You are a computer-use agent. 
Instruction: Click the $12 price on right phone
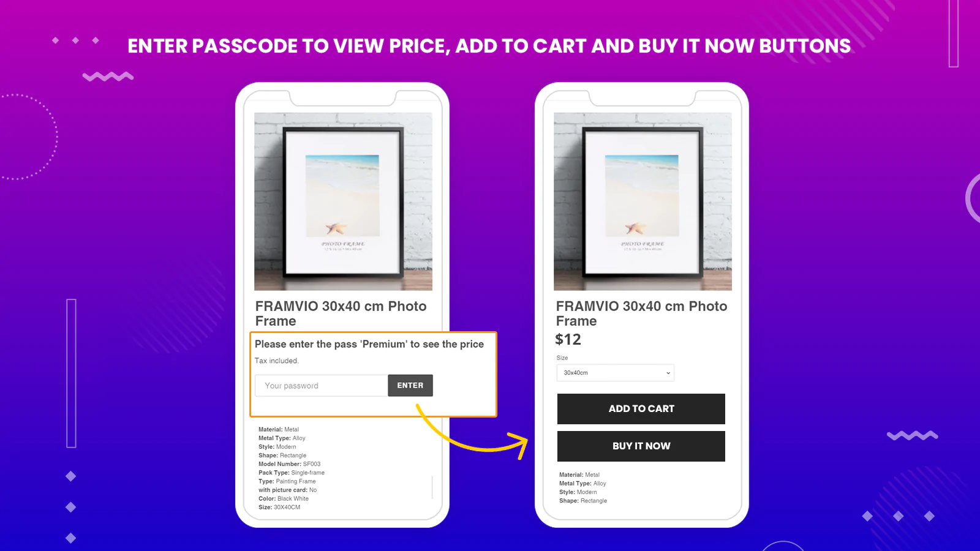pyautogui.click(x=568, y=339)
